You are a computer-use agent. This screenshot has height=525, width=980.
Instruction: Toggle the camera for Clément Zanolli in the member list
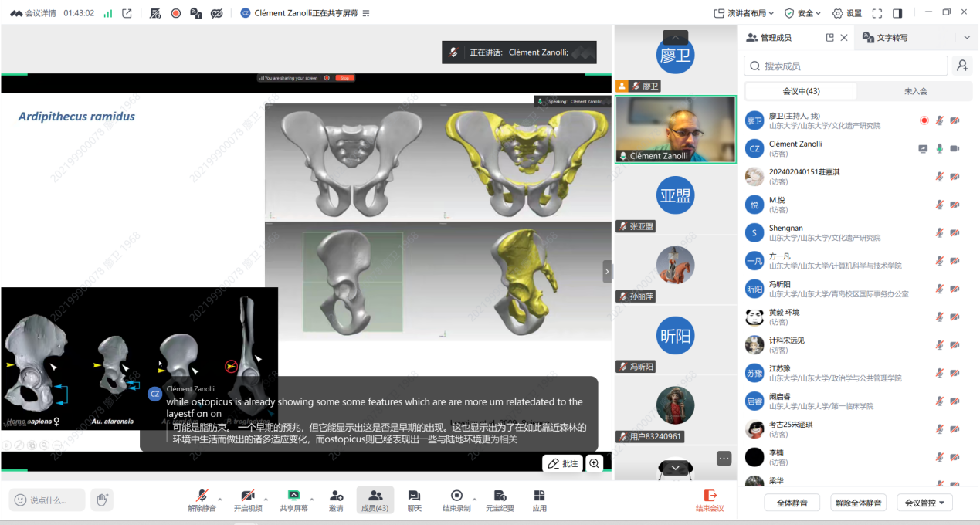[955, 148]
